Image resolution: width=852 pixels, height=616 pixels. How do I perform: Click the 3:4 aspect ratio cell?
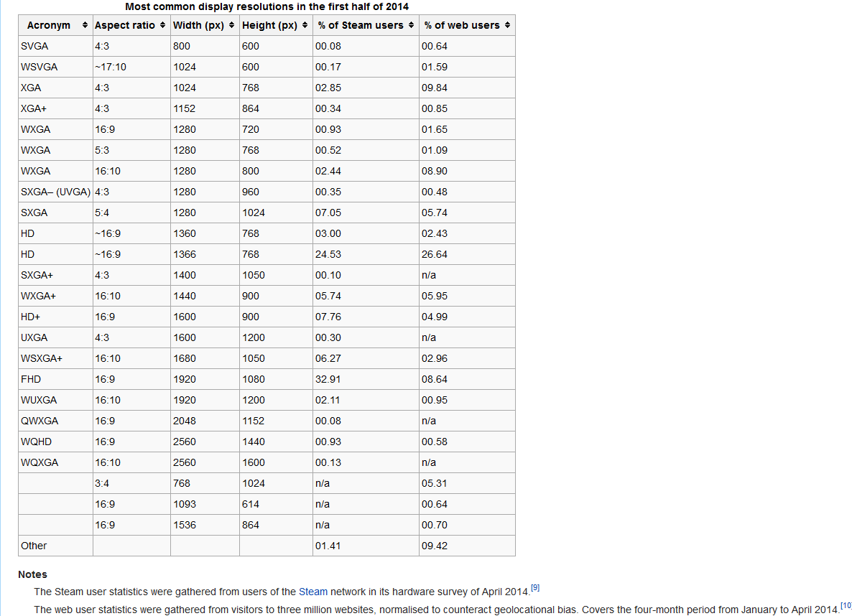coord(131,483)
